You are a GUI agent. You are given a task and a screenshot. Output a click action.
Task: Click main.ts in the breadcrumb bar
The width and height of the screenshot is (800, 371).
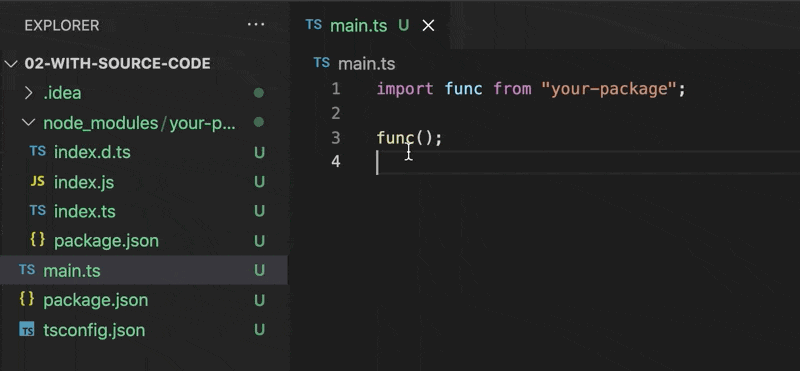(366, 64)
